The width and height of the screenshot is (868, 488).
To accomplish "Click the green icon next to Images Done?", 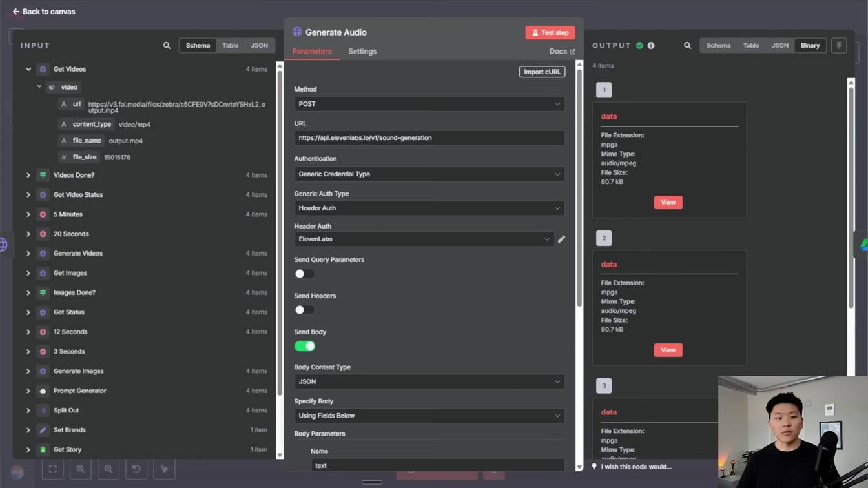I will pyautogui.click(x=43, y=292).
